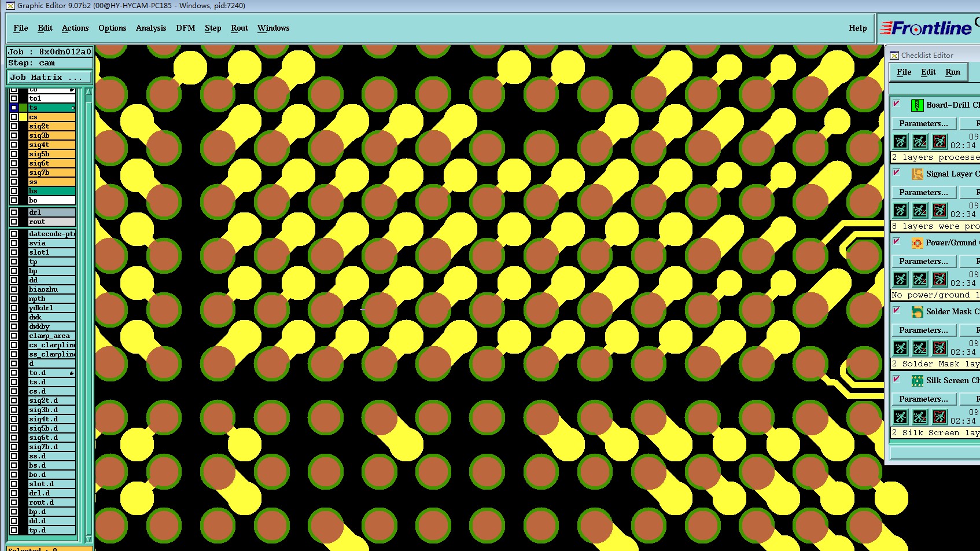The width and height of the screenshot is (980, 551).
Task: Click red-outlined run icon under Signal Layer check
Action: pyautogui.click(x=940, y=210)
